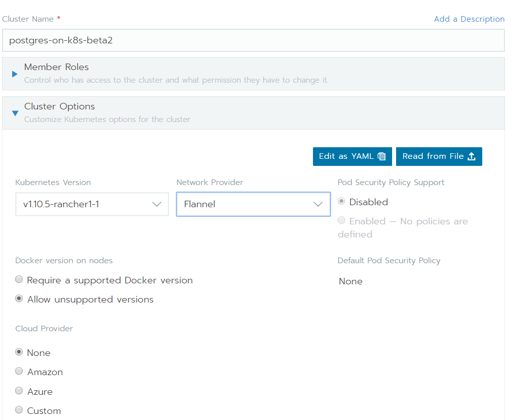Select Allow unsupported versions radio
Screen dimensions: 513x420
click(x=19, y=298)
